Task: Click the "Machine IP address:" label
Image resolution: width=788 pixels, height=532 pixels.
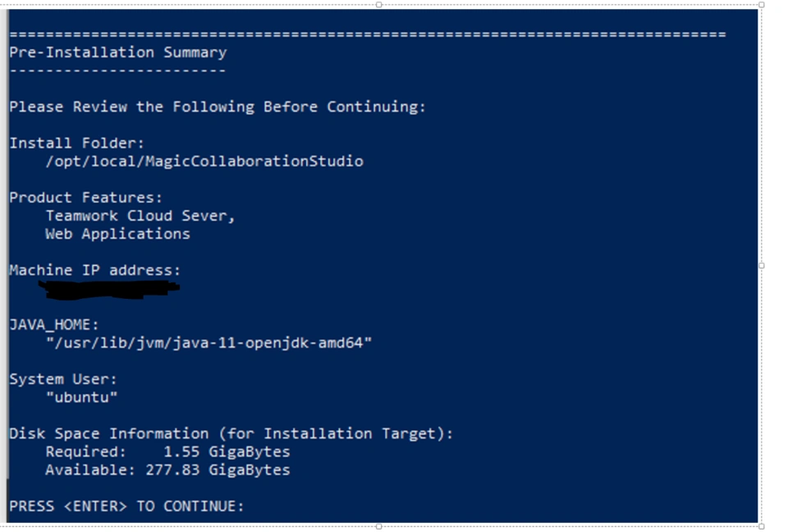Action: (x=94, y=270)
